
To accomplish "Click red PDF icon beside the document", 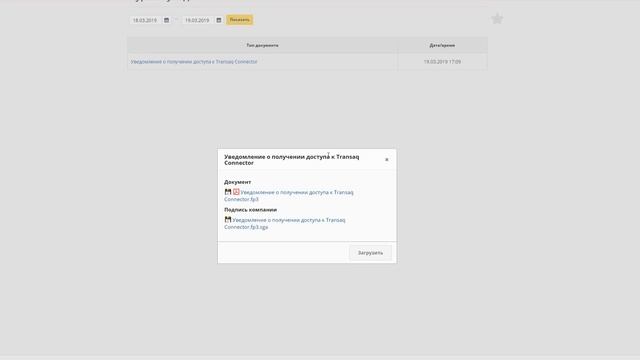I will [236, 192].
